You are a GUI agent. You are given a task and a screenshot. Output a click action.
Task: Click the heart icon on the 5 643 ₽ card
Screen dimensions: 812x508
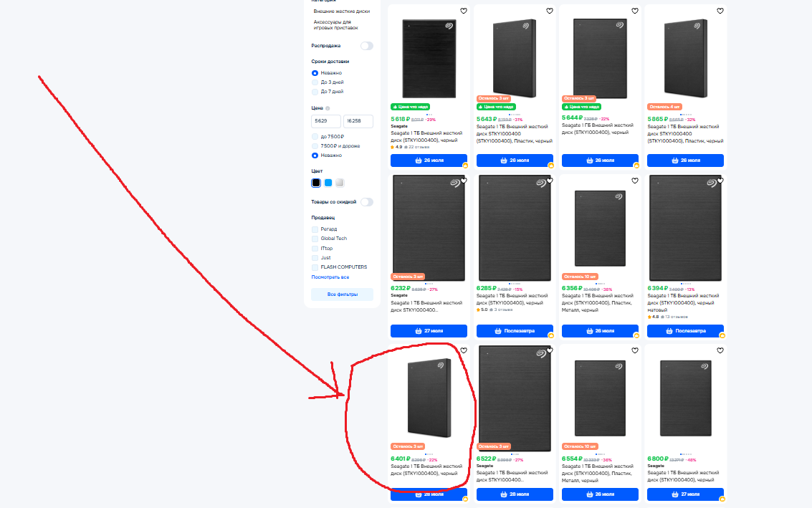550,11
